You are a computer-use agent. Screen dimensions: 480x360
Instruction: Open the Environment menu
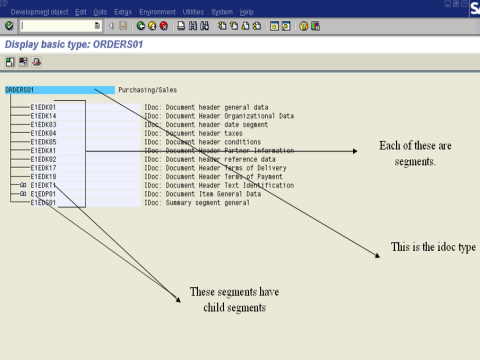[x=157, y=12]
